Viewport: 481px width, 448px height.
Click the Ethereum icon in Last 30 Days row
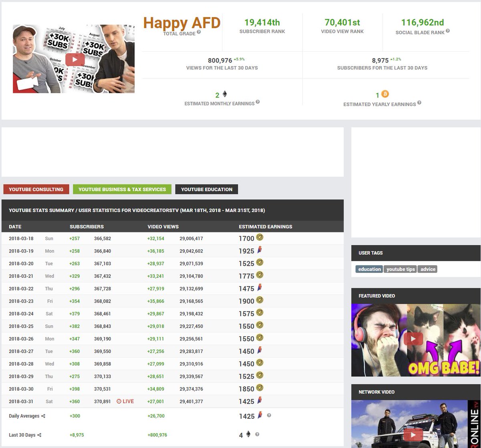248,434
